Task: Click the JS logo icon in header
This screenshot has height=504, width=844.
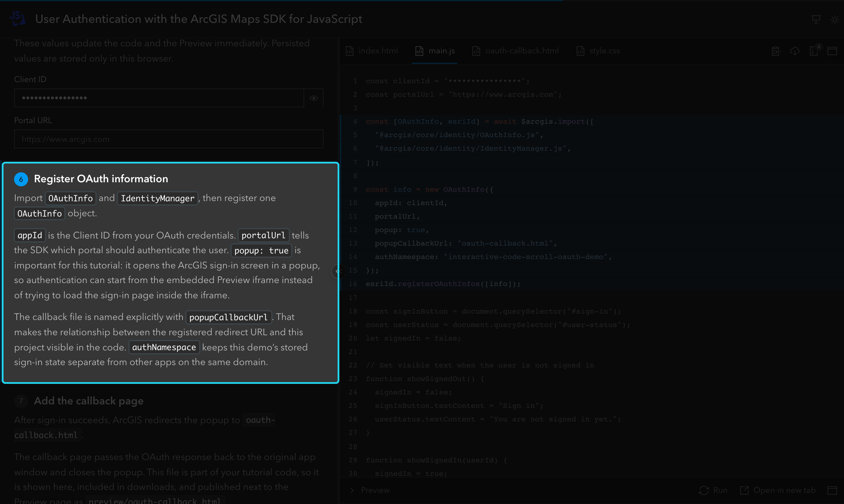Action: [x=18, y=18]
